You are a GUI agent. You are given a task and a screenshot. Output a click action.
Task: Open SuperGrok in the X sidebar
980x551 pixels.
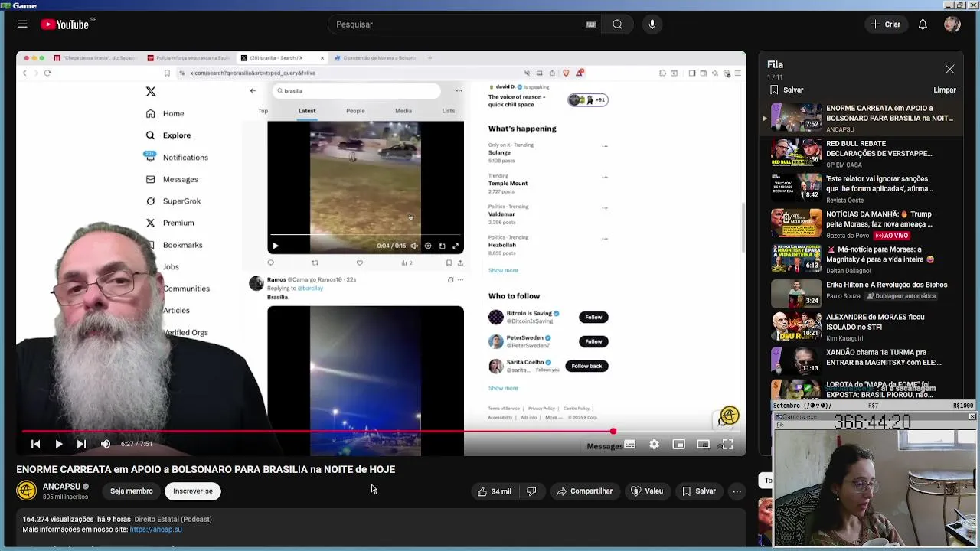[x=174, y=201]
